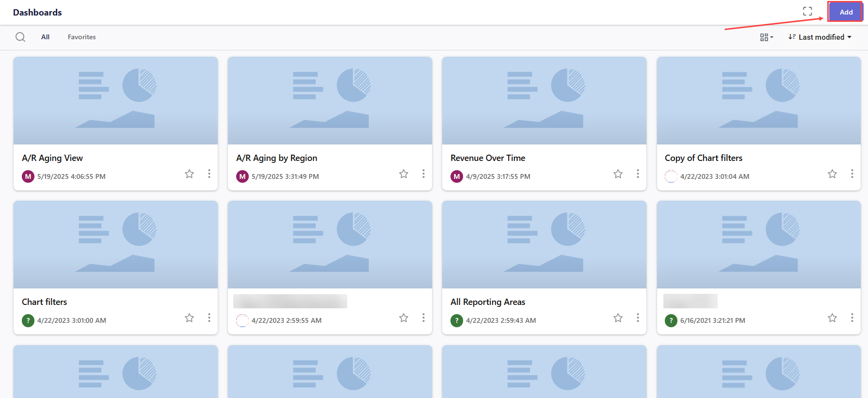The image size is (868, 398).
Task: Click the Dashboards page heading
Action: tap(37, 12)
